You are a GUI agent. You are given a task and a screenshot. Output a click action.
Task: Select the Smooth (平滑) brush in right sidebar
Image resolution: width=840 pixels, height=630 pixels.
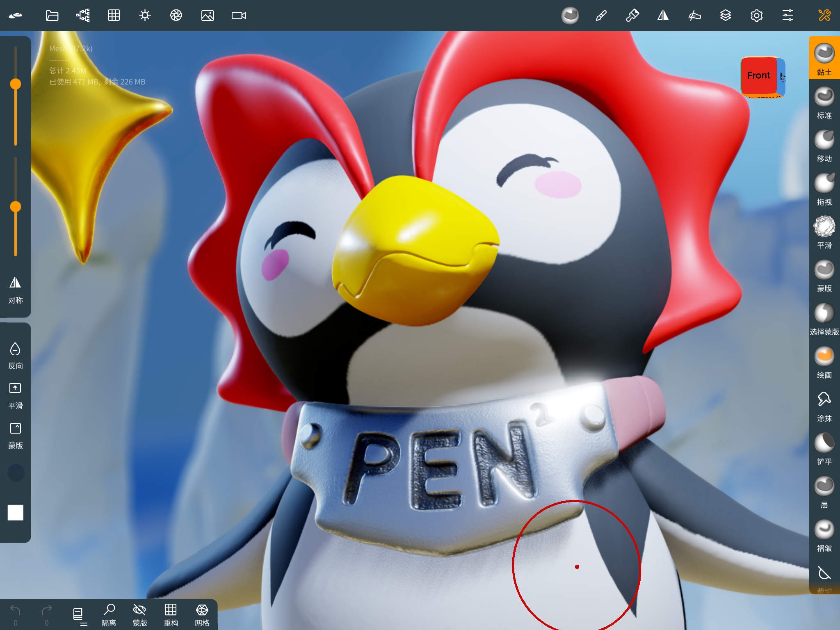click(824, 226)
